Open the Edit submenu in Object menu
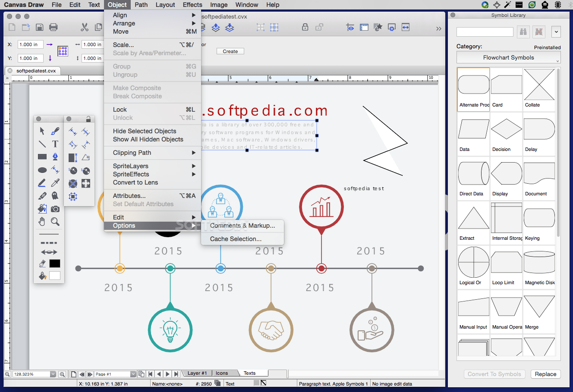The image size is (573, 392). pos(152,217)
